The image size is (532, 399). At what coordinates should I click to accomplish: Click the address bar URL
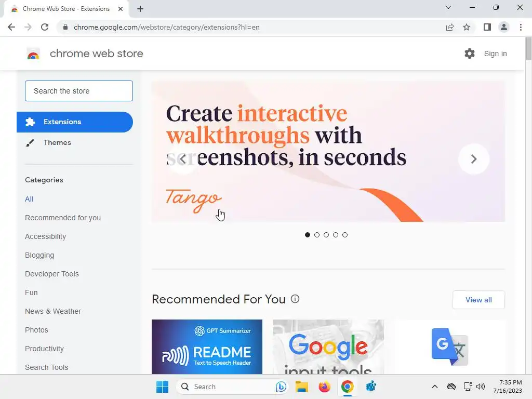(167, 27)
